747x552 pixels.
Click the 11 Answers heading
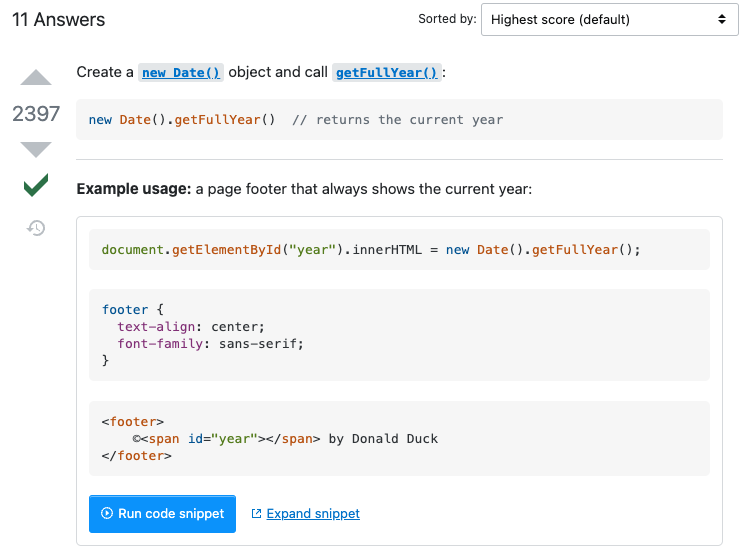(x=58, y=20)
